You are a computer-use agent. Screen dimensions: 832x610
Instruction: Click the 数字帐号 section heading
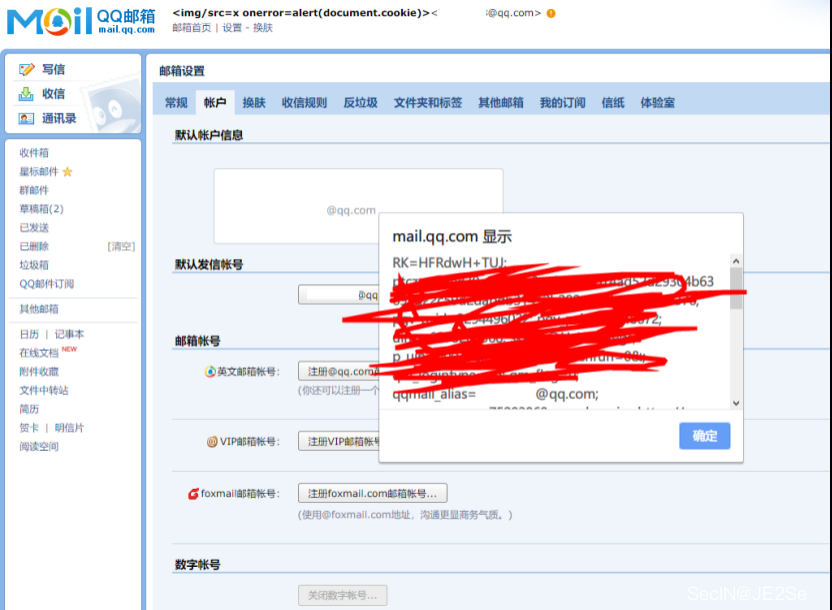coord(197,565)
